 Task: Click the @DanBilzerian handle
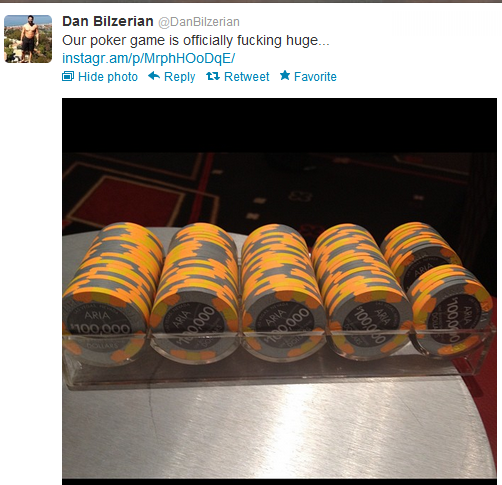[x=199, y=22]
